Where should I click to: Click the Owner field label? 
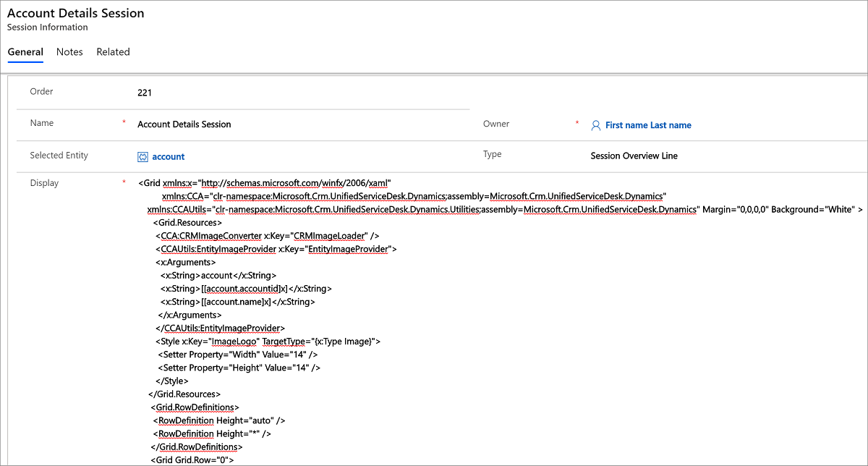[496, 124]
